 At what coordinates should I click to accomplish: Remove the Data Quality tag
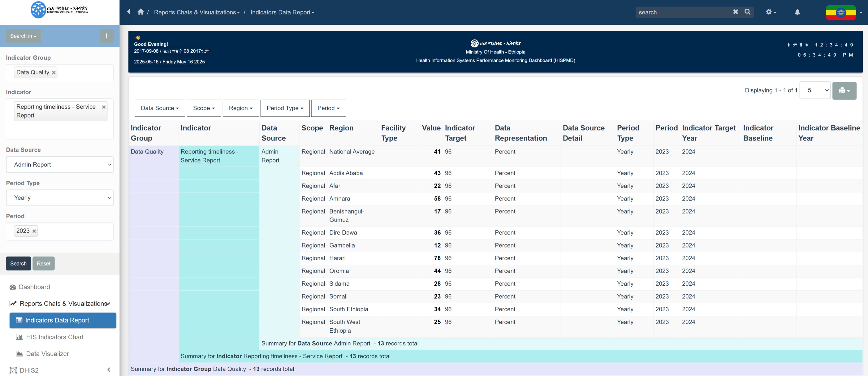[54, 72]
